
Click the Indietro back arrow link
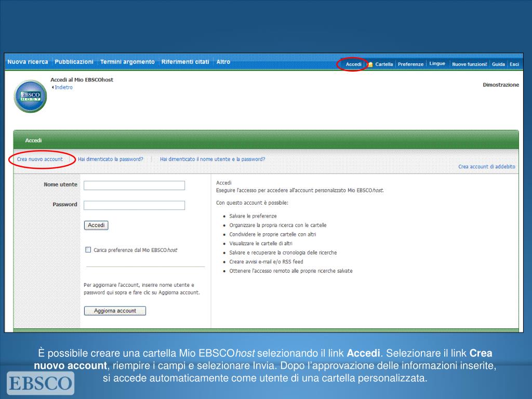click(x=62, y=87)
